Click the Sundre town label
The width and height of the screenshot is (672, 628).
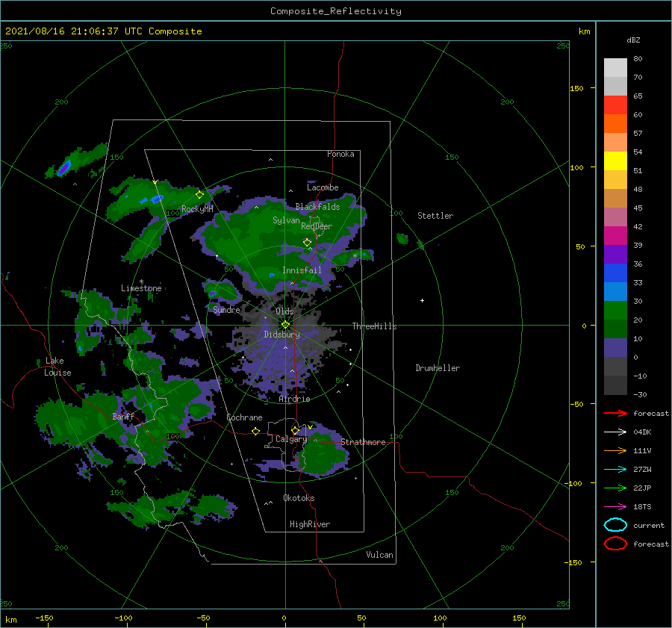click(226, 309)
